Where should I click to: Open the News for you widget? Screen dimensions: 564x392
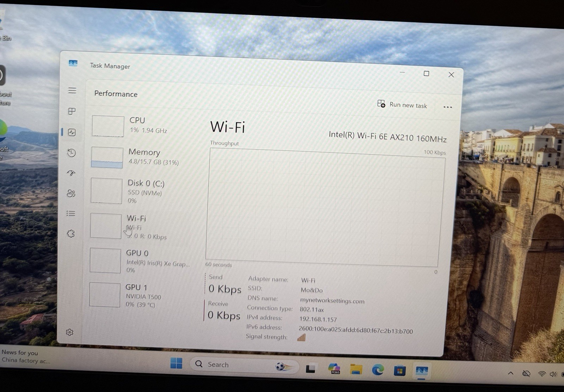point(26,356)
